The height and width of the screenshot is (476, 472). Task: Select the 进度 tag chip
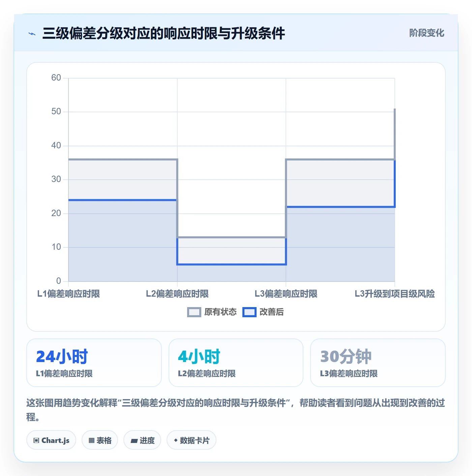142,440
